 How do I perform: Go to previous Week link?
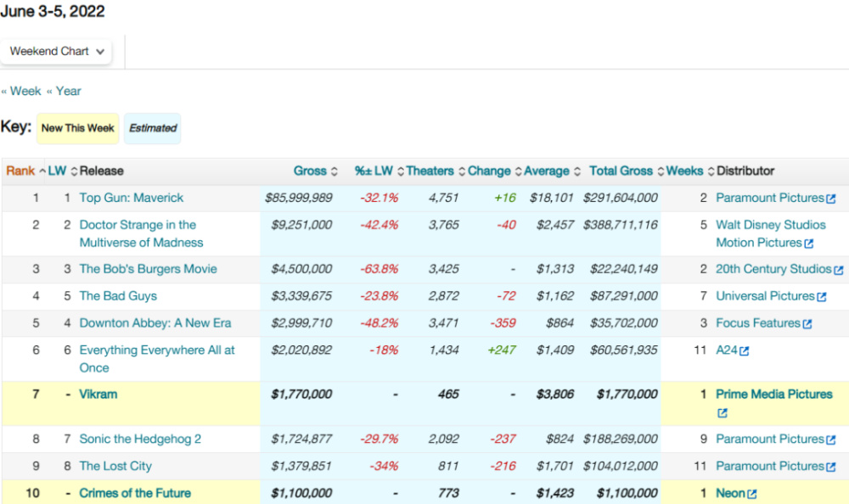(21, 91)
